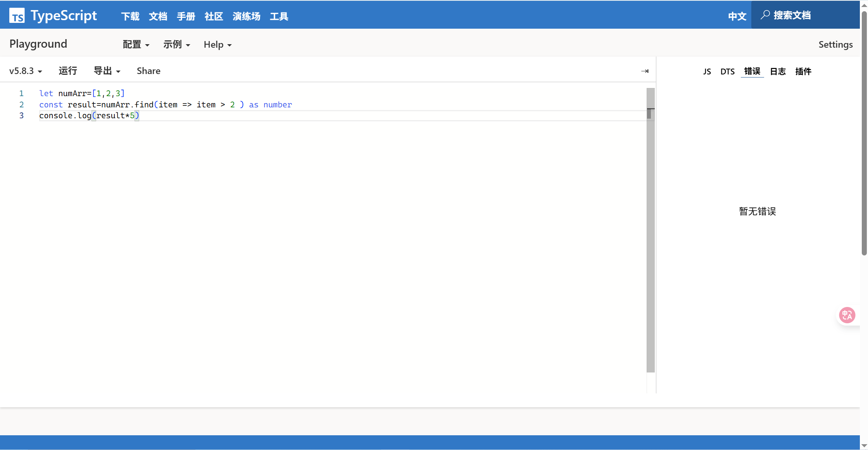Select the 日志 logs tab

tap(778, 71)
